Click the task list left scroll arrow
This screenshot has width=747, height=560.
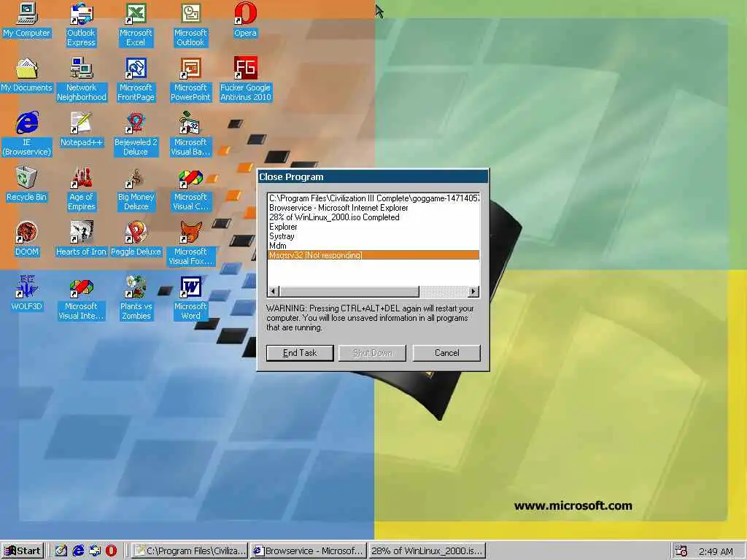[274, 291]
